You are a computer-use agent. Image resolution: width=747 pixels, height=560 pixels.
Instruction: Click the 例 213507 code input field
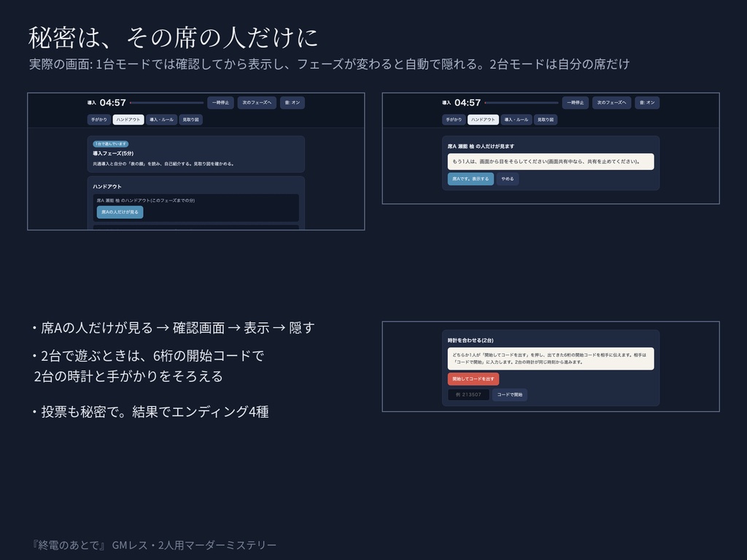tap(468, 394)
